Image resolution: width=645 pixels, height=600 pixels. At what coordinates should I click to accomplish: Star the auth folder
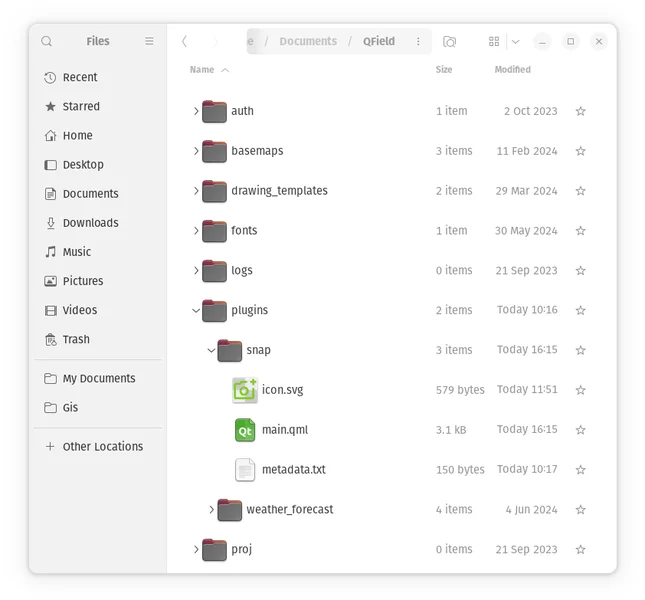580,111
